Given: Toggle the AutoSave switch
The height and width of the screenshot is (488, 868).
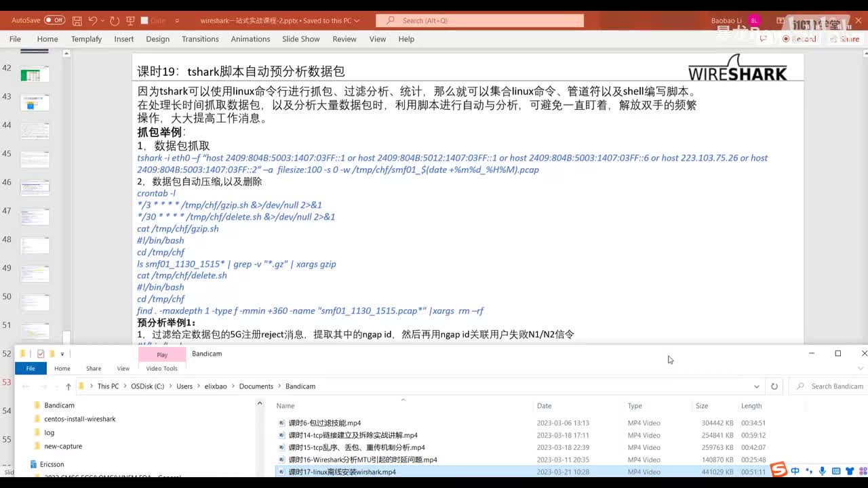Looking at the screenshot, I should (x=54, y=20).
